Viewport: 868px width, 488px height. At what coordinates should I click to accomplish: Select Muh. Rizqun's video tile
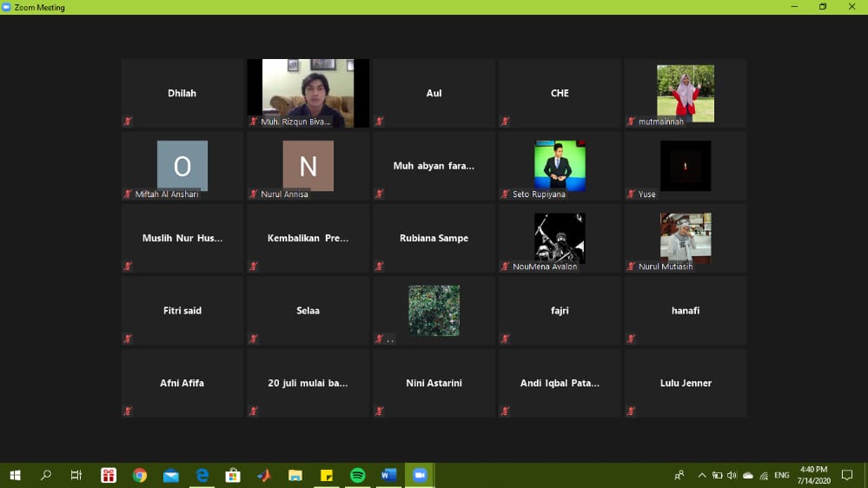[x=308, y=92]
